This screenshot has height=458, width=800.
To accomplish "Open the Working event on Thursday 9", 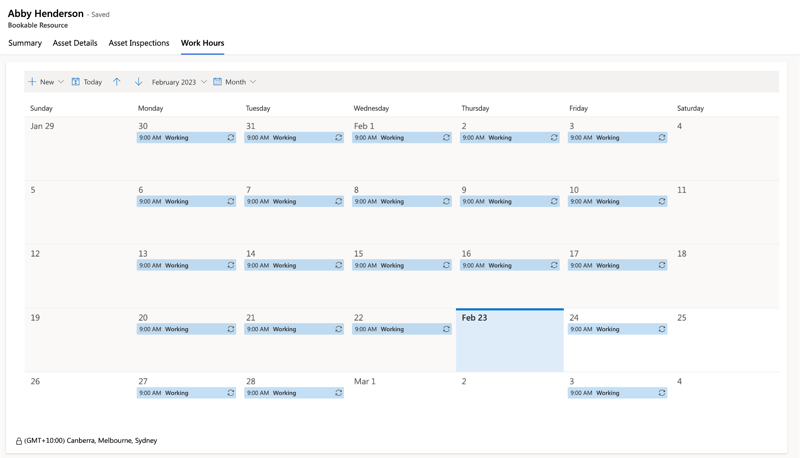I will [x=509, y=201].
